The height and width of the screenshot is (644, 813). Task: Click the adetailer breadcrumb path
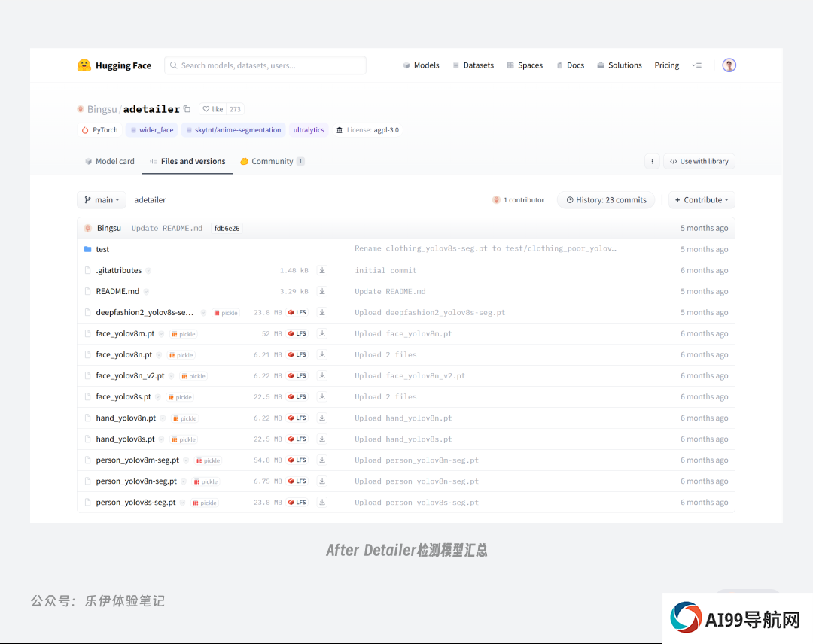click(x=150, y=200)
